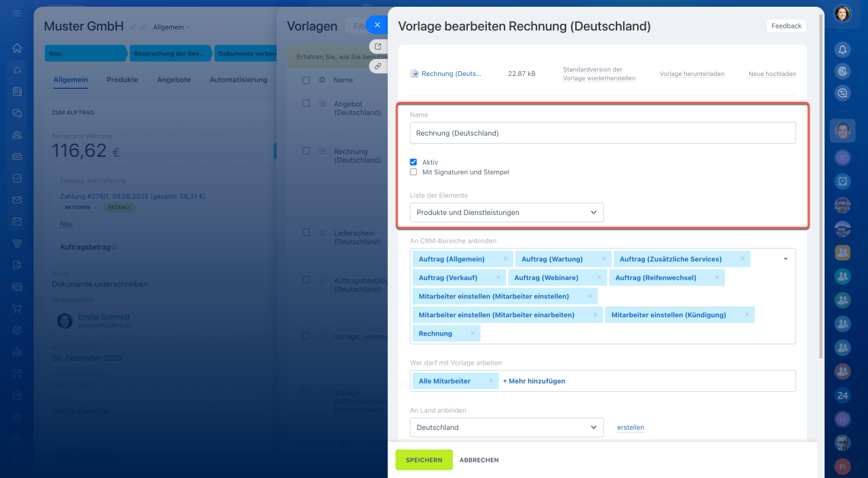Open the Liste der Elemente dropdown

tap(506, 212)
